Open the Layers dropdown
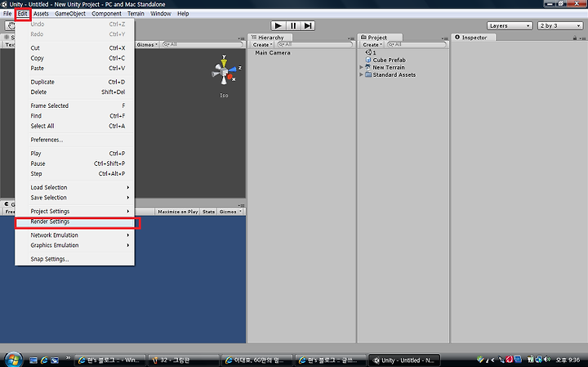Viewport: 588px width, 367px height. pos(510,25)
